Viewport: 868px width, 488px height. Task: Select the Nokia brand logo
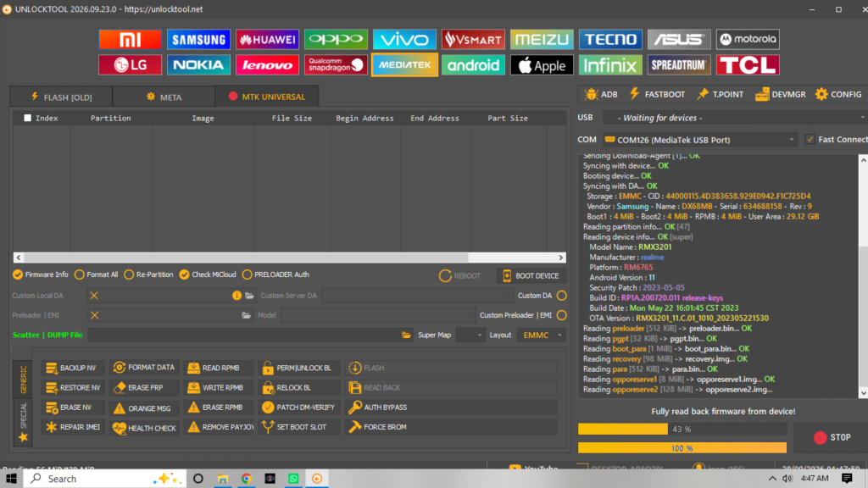point(198,64)
